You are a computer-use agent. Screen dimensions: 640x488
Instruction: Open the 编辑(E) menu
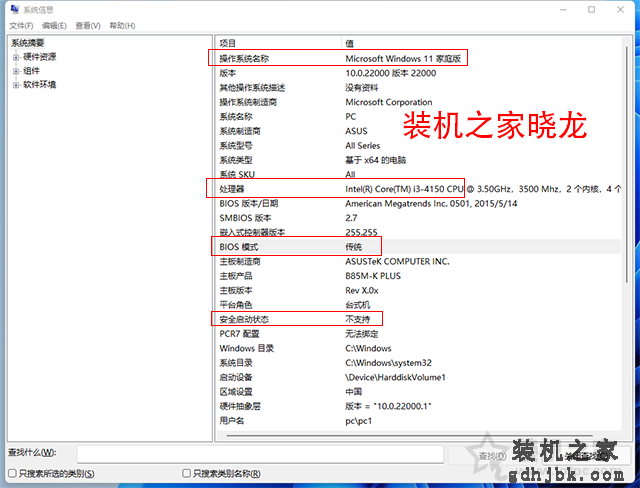[x=54, y=26]
